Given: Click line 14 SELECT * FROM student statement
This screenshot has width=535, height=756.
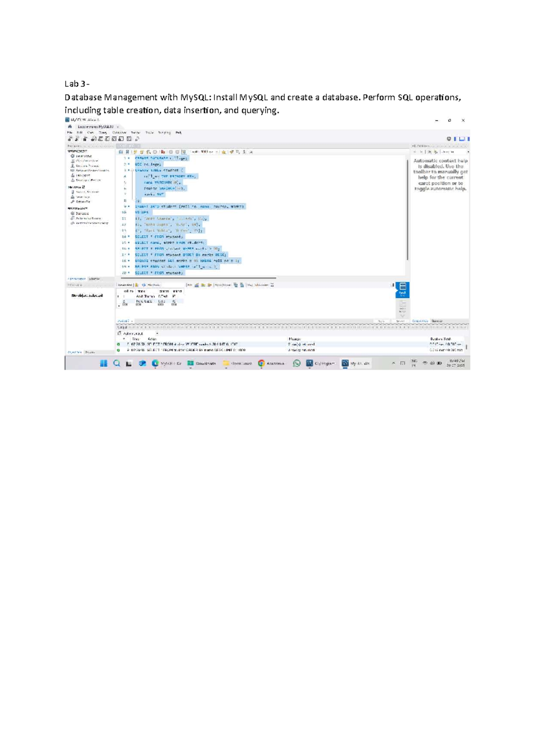Looking at the screenshot, I should coord(159,237).
